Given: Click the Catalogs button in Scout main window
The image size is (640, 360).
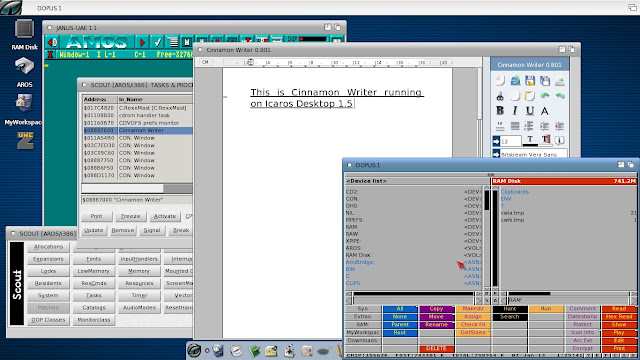Looking at the screenshot, I should coord(93,308).
